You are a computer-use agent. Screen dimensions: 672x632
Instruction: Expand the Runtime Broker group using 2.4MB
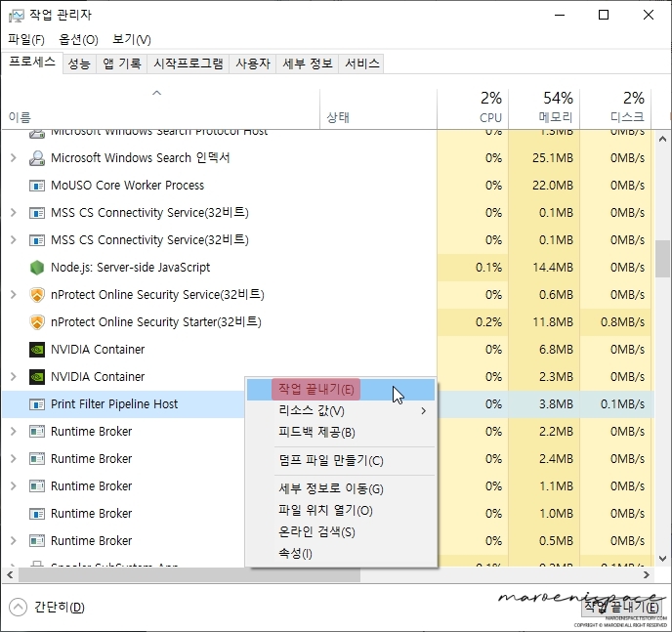coord(14,459)
